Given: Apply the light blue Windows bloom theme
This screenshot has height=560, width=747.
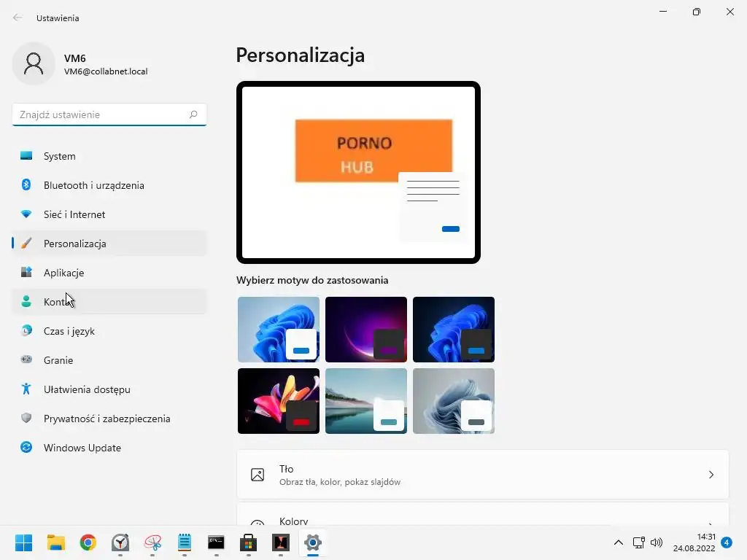Looking at the screenshot, I should coord(279,330).
